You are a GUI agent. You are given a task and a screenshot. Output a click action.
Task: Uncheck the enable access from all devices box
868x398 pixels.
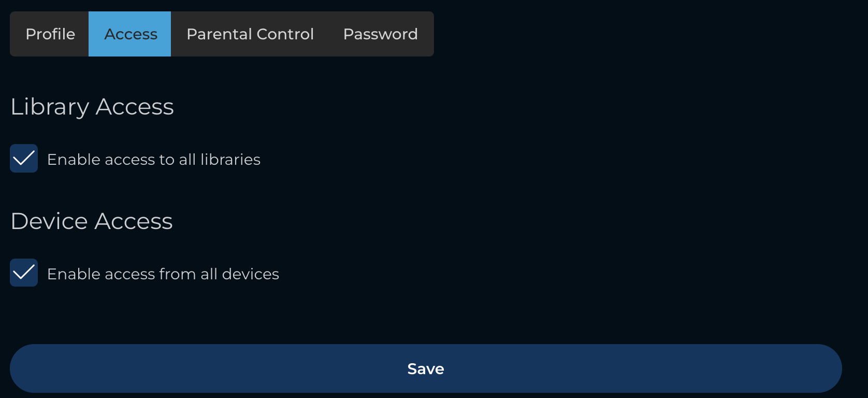click(x=23, y=273)
